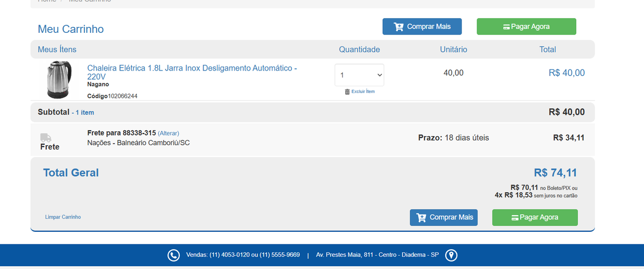Click the Limpar Carrinho link
The height and width of the screenshot is (269, 644).
click(63, 217)
